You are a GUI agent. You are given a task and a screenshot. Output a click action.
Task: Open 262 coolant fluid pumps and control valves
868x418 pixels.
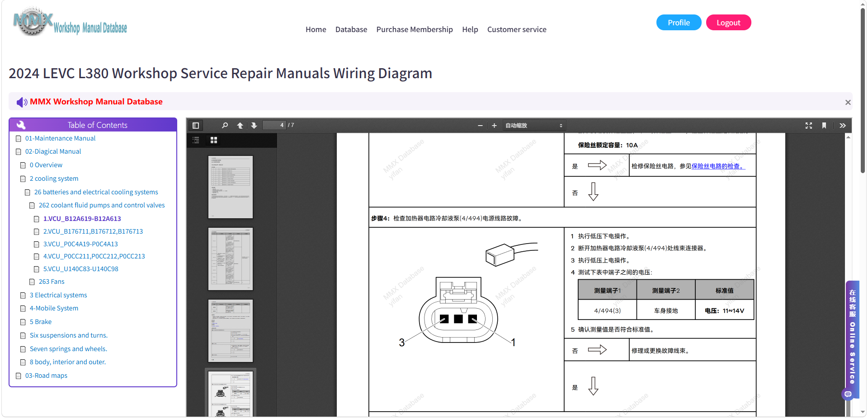click(x=102, y=205)
